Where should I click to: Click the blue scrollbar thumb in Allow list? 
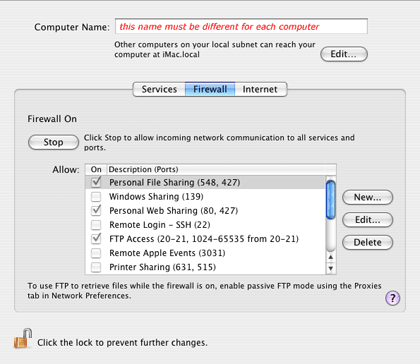tap(331, 199)
